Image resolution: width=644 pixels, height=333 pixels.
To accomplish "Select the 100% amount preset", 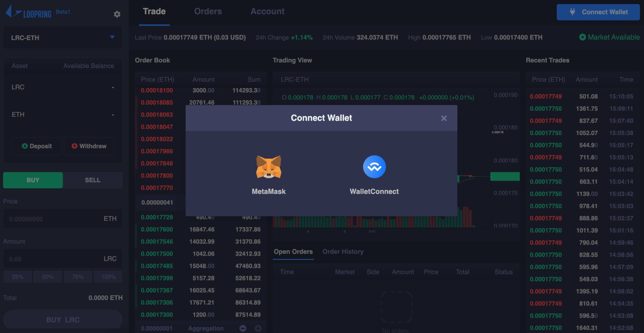I will click(108, 276).
